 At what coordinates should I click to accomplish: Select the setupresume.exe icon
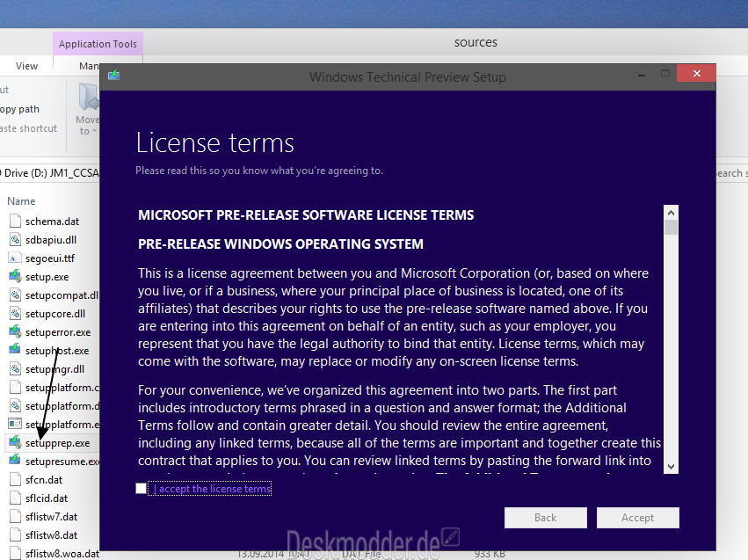point(15,461)
